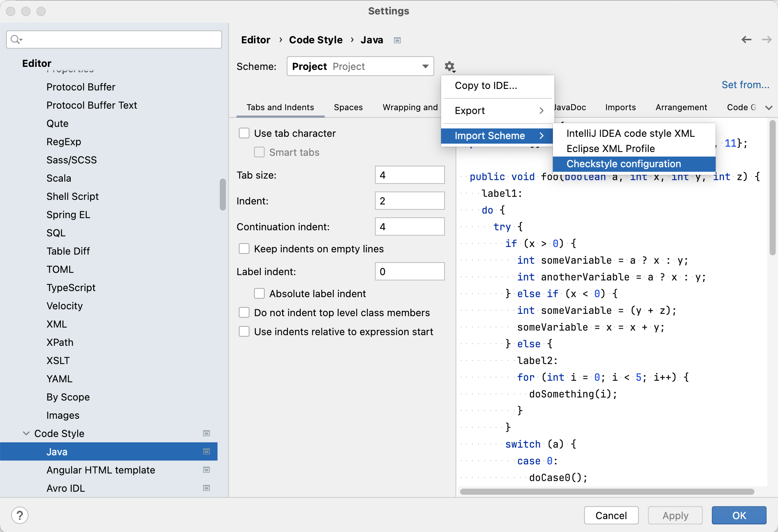Screen dimensions: 778x532
Task: Switch to the Imports tab
Action: tap(620, 108)
